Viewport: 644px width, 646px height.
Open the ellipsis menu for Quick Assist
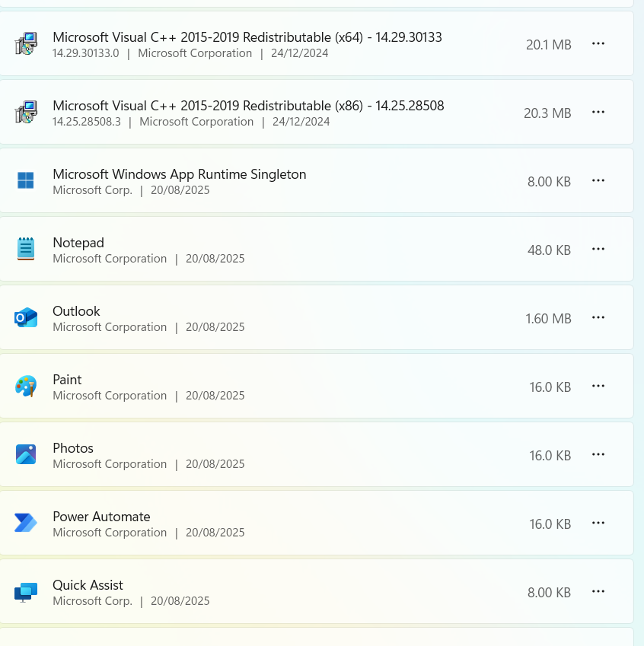(598, 591)
